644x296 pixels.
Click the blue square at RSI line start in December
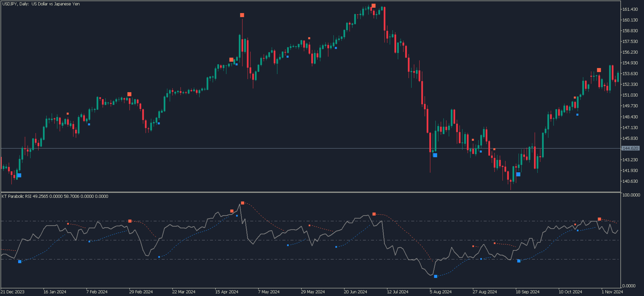(20, 261)
